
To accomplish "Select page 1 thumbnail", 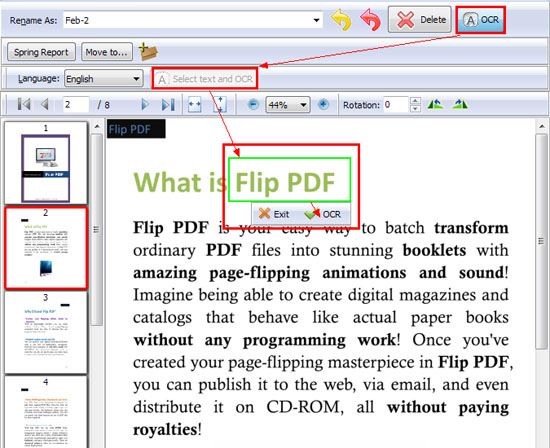I will pos(46,163).
